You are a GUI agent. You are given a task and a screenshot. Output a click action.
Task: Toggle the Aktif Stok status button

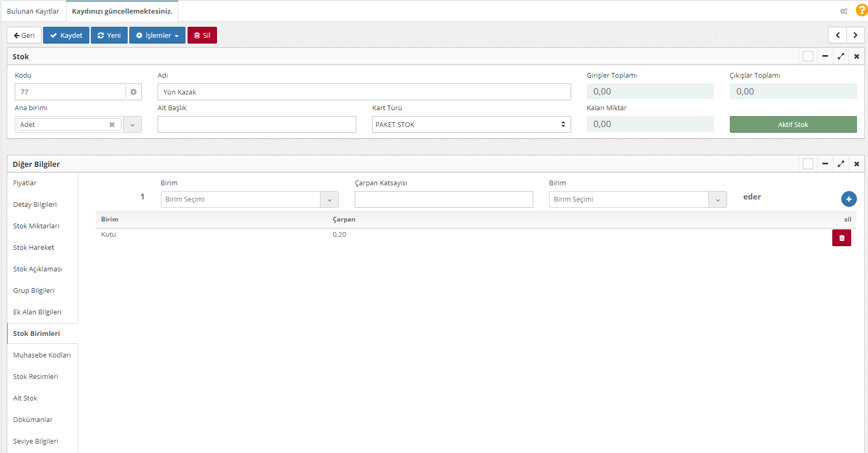coord(793,124)
